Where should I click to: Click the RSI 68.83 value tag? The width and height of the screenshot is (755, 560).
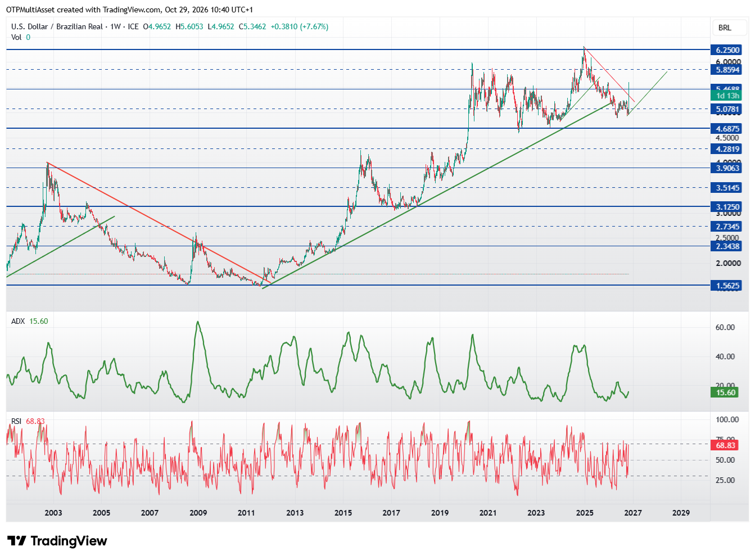tap(725, 445)
